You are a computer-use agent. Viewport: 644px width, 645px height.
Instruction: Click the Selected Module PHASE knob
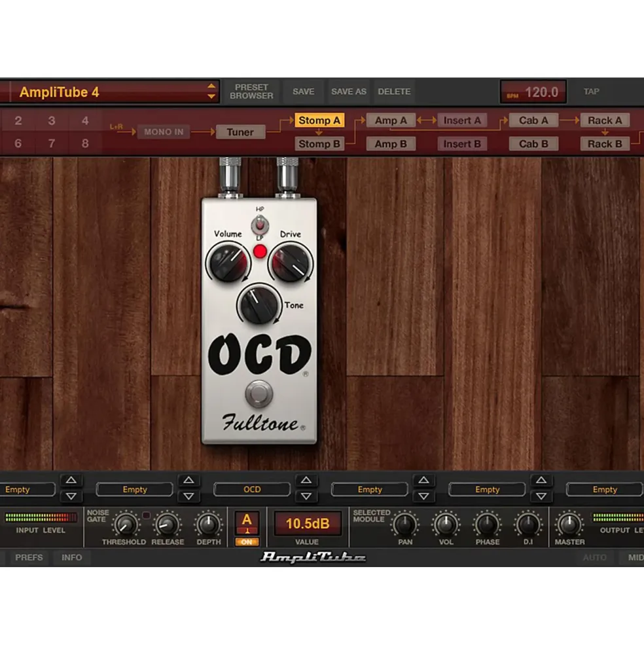point(488,525)
